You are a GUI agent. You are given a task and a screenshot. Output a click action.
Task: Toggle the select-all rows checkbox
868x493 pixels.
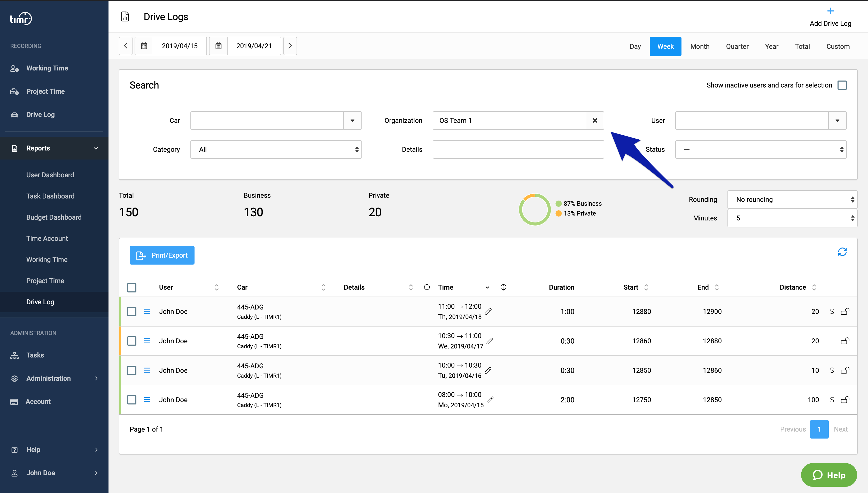click(x=132, y=288)
